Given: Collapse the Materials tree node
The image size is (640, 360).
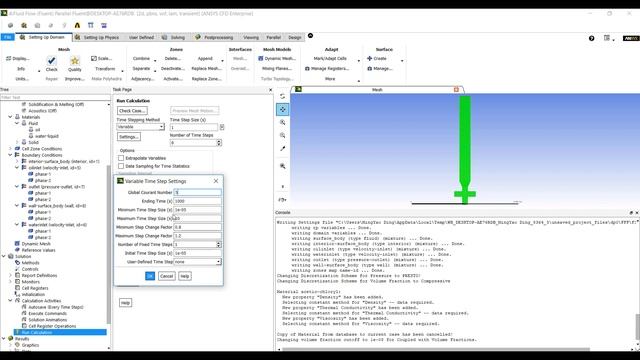Looking at the screenshot, I should coord(10,117).
